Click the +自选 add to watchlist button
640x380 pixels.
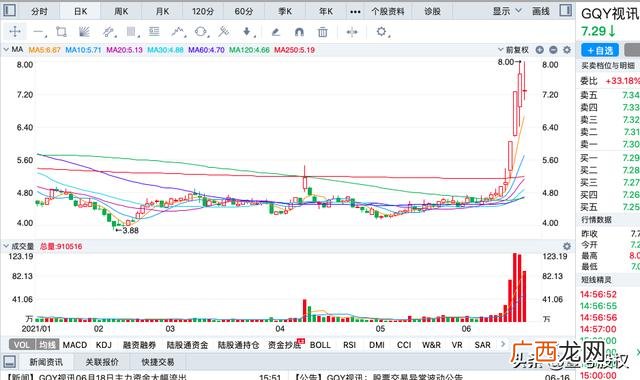[600, 50]
